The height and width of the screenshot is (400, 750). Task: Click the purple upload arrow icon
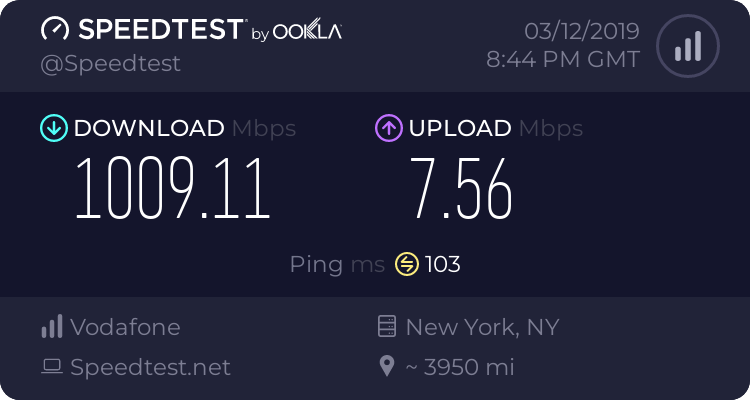(388, 128)
